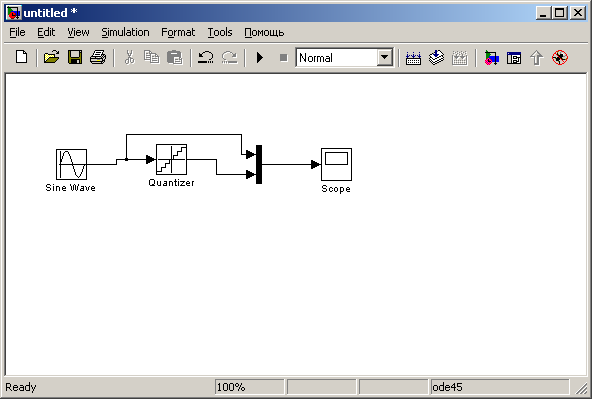Click the Print icon in the toolbar
The image size is (592, 399).
click(98, 57)
